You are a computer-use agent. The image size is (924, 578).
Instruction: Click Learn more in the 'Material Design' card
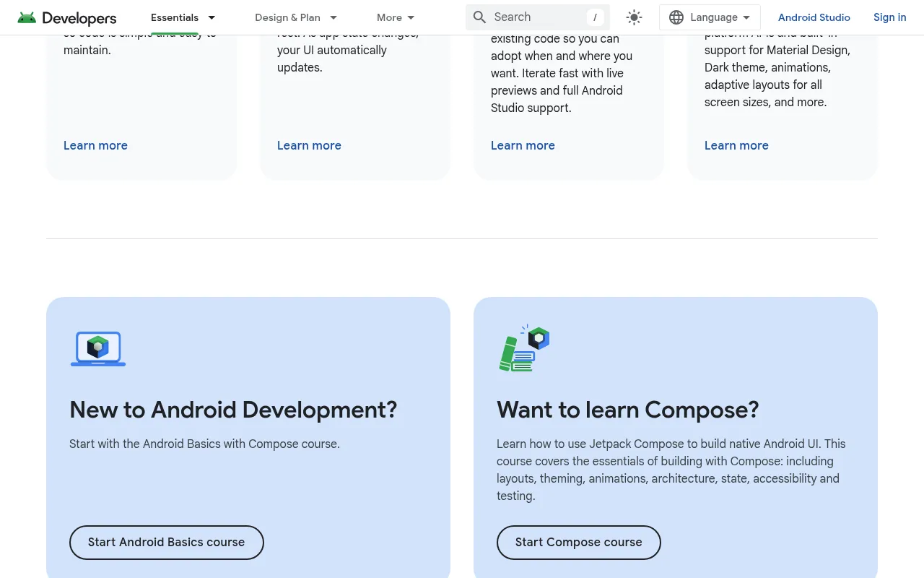tap(736, 145)
